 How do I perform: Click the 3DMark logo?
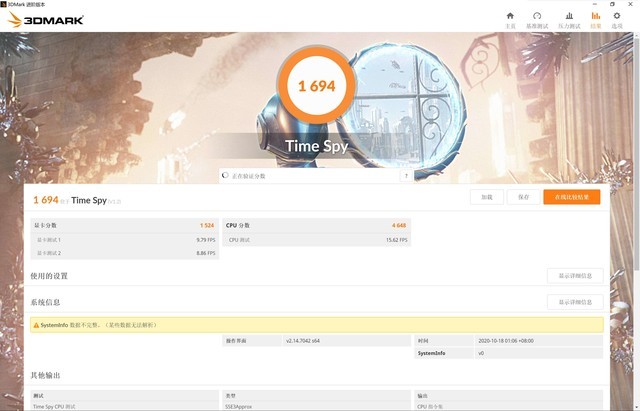[45, 20]
